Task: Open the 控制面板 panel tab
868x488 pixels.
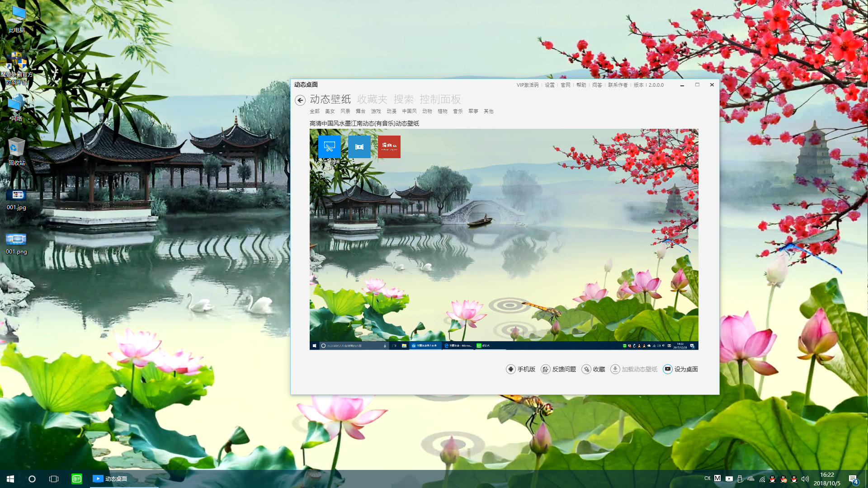Action: pyautogui.click(x=440, y=99)
